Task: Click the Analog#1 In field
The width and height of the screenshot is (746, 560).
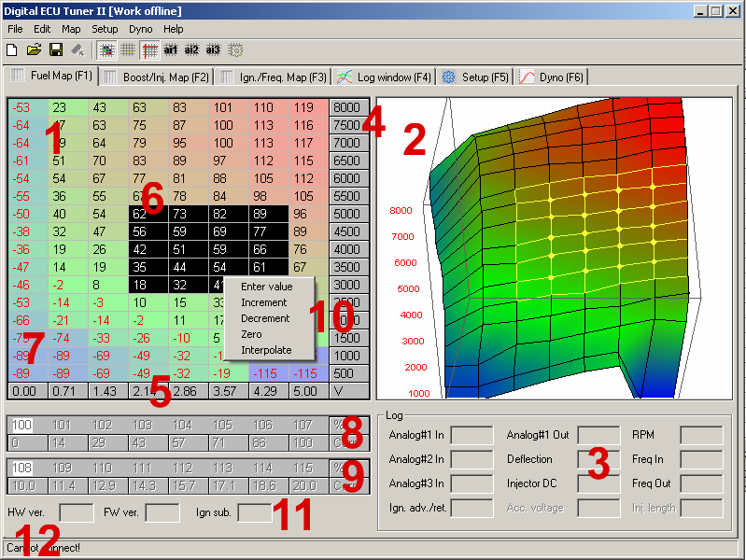Action: point(472,435)
